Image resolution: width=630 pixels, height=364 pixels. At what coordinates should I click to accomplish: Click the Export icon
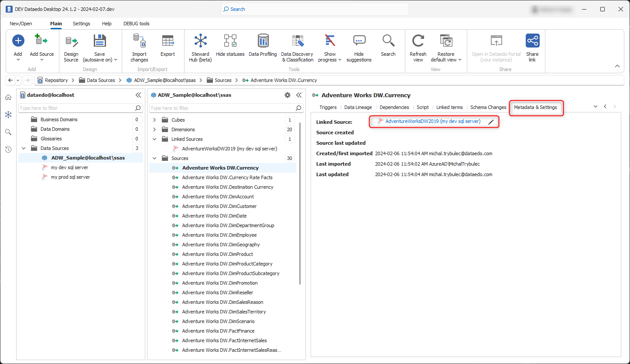(x=168, y=41)
